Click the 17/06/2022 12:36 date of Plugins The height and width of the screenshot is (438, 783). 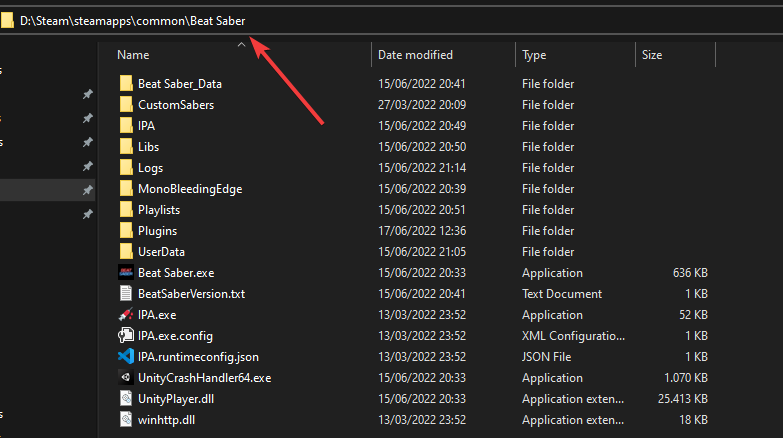(x=422, y=231)
